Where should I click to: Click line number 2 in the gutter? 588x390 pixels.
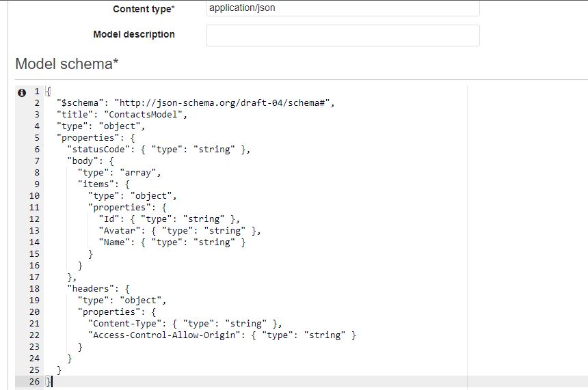pos(37,103)
